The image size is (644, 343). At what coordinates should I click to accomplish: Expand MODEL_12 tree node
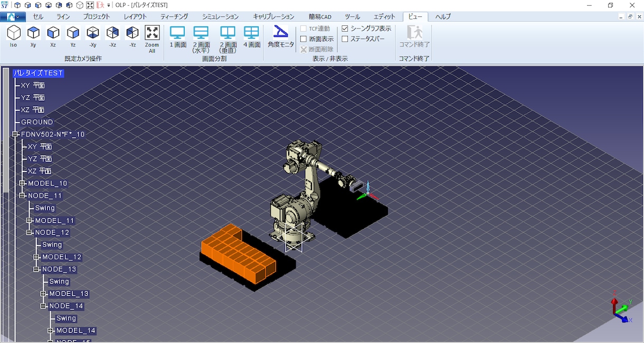[x=36, y=257]
